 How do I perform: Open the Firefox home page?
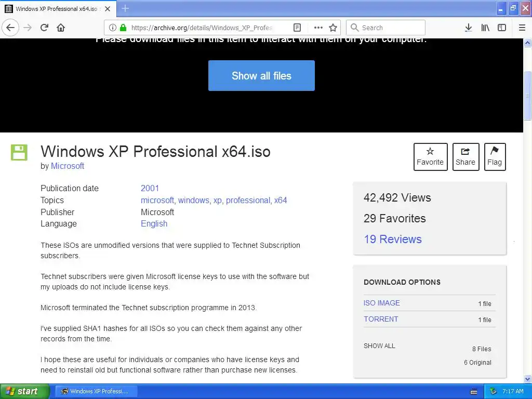[x=61, y=28]
